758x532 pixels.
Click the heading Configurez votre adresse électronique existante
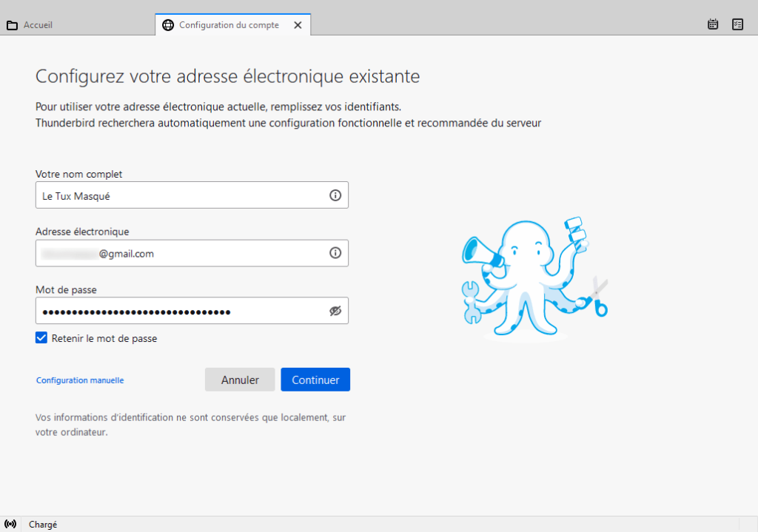tap(228, 76)
